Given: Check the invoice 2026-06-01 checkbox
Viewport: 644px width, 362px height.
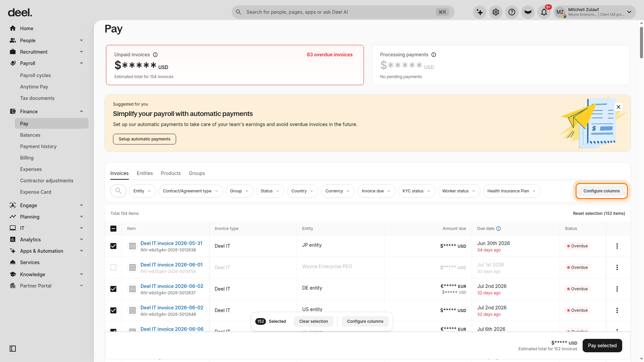Looking at the screenshot, I should tap(113, 267).
